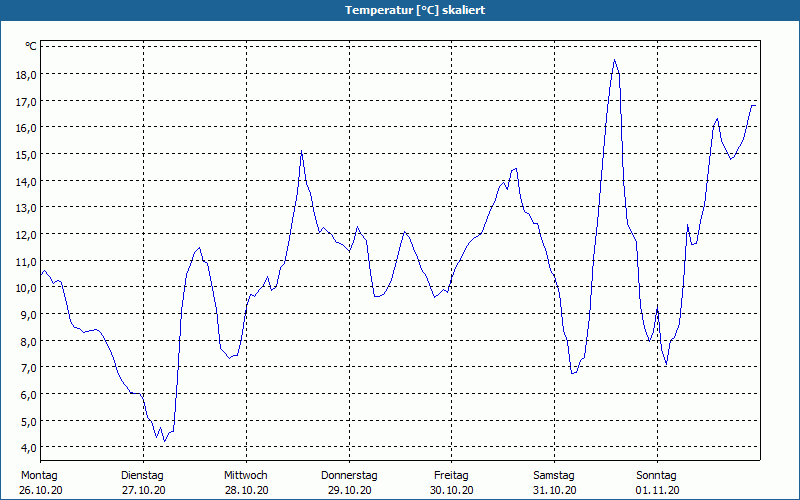Select the 17,0 y-axis value
Image resolution: width=800 pixels, height=500 pixels.
(27, 101)
